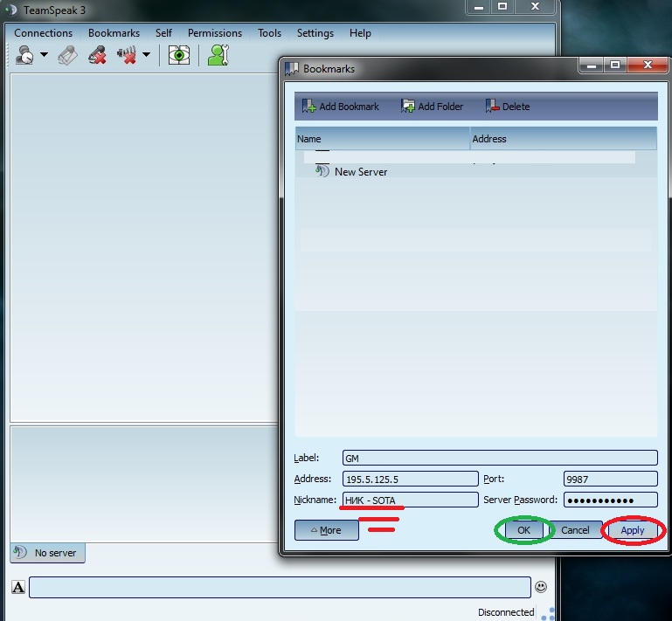Click Add Bookmark in Bookmarks dialog
The image size is (672, 621).
tap(341, 107)
